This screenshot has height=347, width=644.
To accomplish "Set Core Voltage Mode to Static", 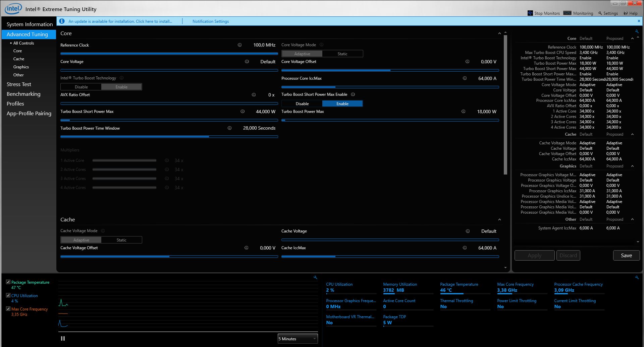I will (342, 54).
